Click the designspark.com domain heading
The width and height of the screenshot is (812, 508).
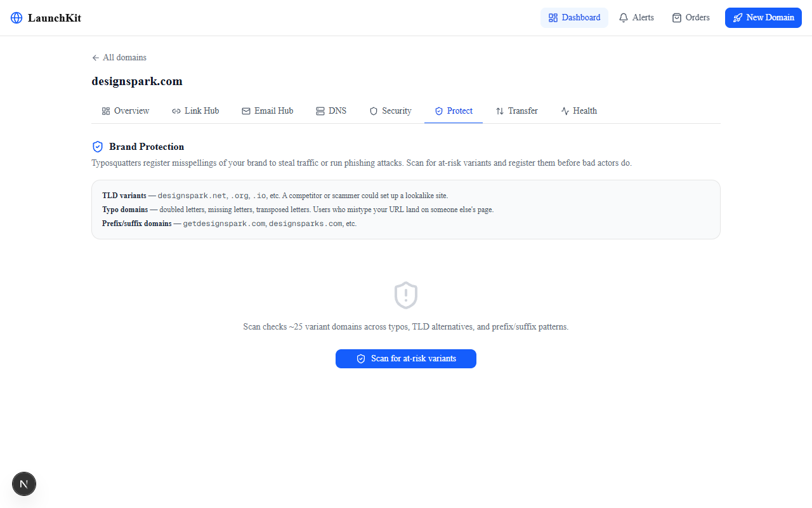137,81
